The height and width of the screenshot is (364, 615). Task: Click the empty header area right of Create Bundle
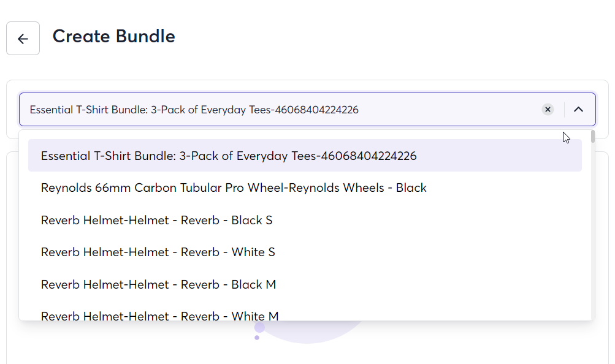[x=392, y=38]
